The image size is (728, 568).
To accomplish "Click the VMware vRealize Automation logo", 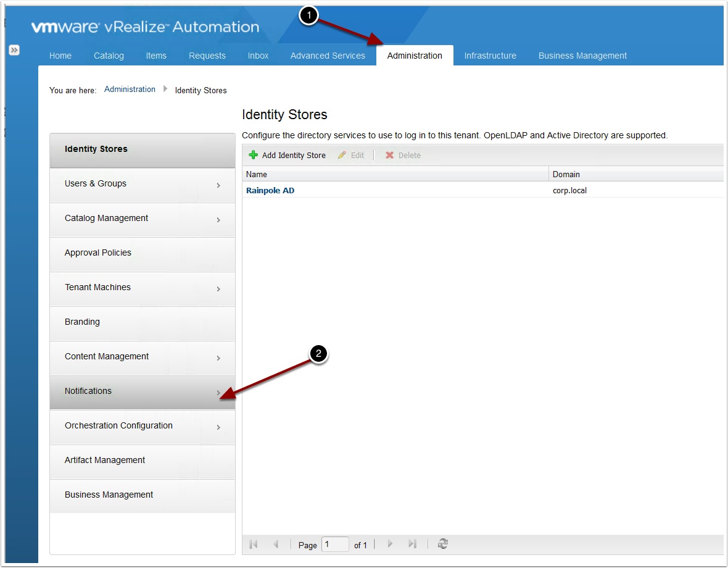I will tap(145, 27).
